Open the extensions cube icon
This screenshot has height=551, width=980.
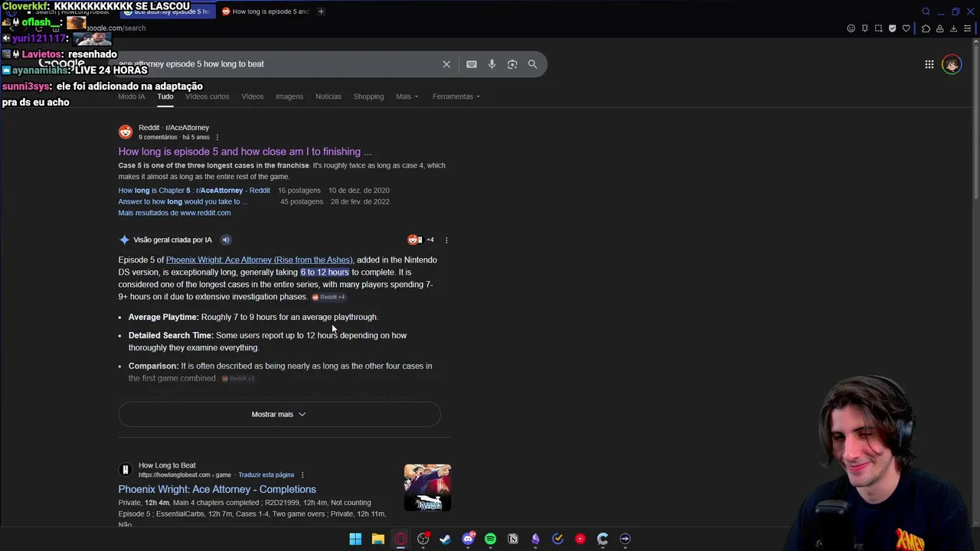point(926,28)
